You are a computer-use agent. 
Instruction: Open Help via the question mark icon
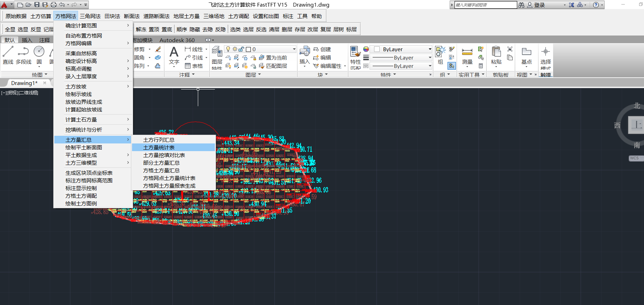596,5
